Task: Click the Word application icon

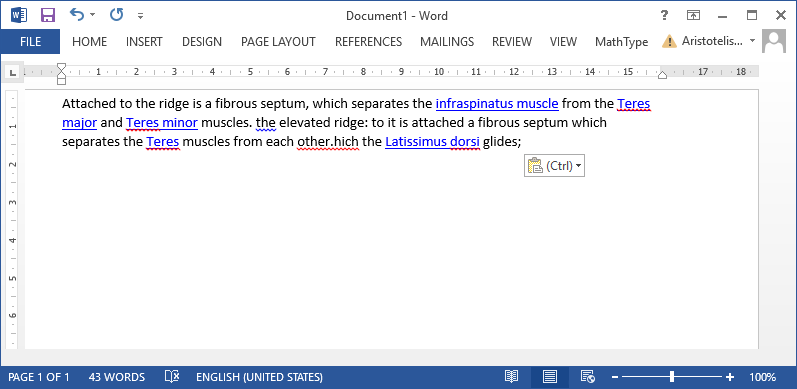Action: tap(18, 15)
